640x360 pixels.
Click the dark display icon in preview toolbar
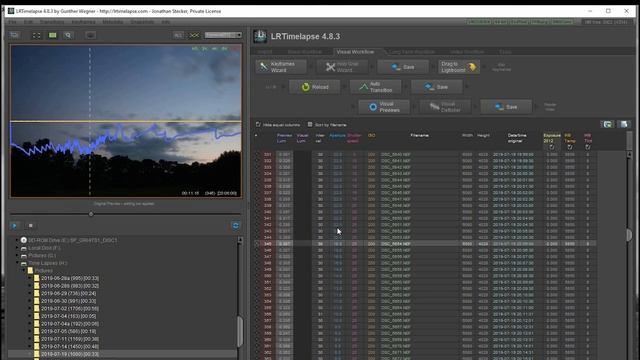pyautogui.click(x=91, y=36)
